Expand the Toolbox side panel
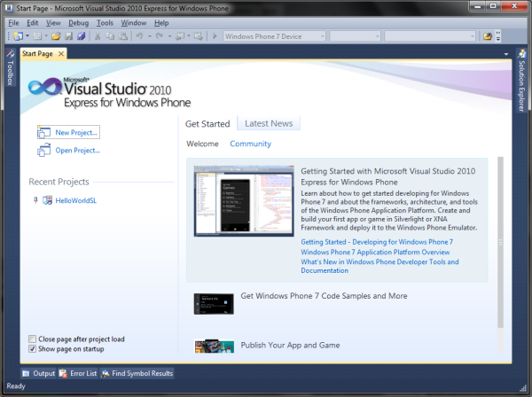Viewport: 532px width, 397px height. (x=10, y=67)
